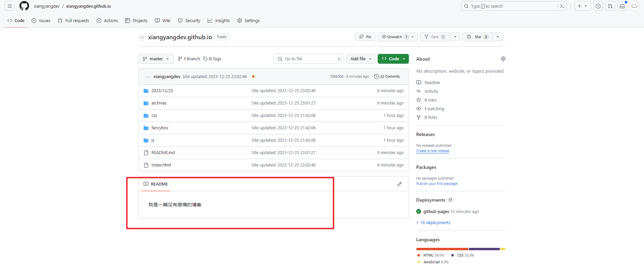The height and width of the screenshot is (277, 644).
Task: Open the js folder
Action: point(153,140)
